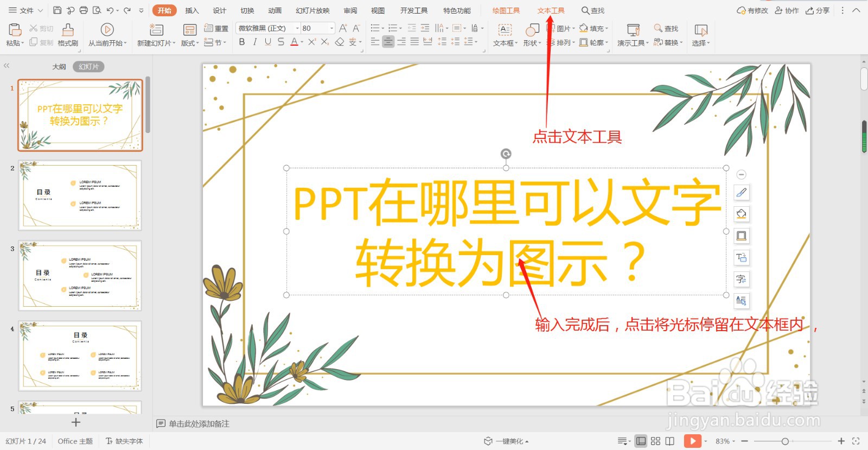Open the Drawing Tools (绘图工具) tab
This screenshot has width=868, height=450.
point(506,10)
